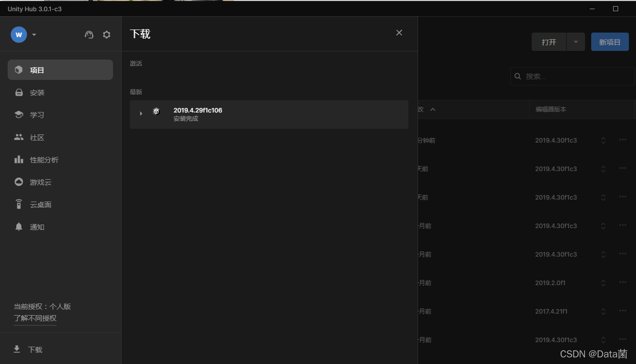The image size is (636, 364).
Task: Click the 2019.4.29f1c106 version title
Action: coord(198,110)
